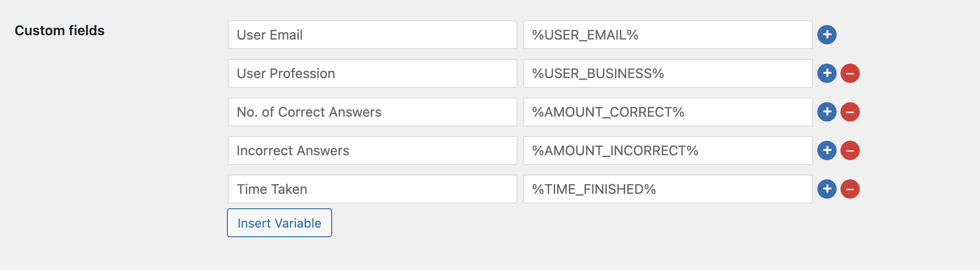Edit the Incorrect Answers name field
Viewport: 980px width, 270px height.
point(372,150)
